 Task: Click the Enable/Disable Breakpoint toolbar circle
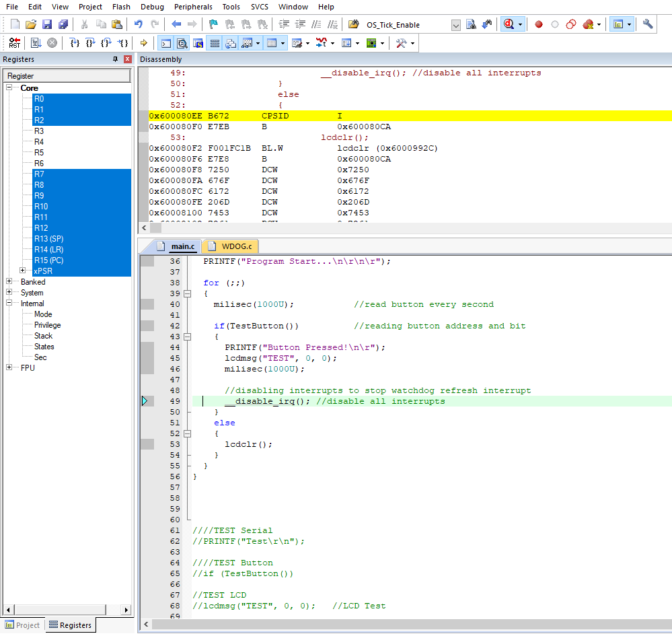coord(554,24)
